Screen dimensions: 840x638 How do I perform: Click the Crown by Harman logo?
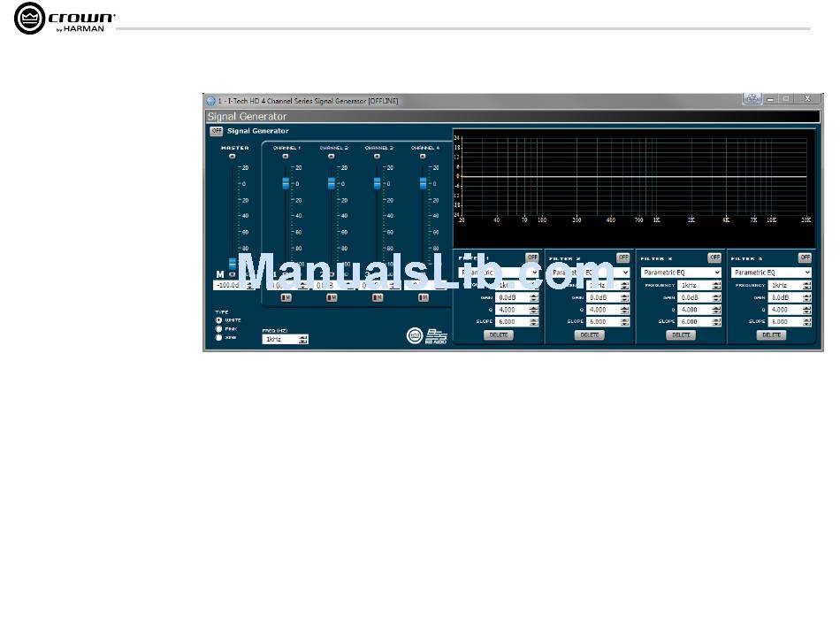click(x=65, y=19)
